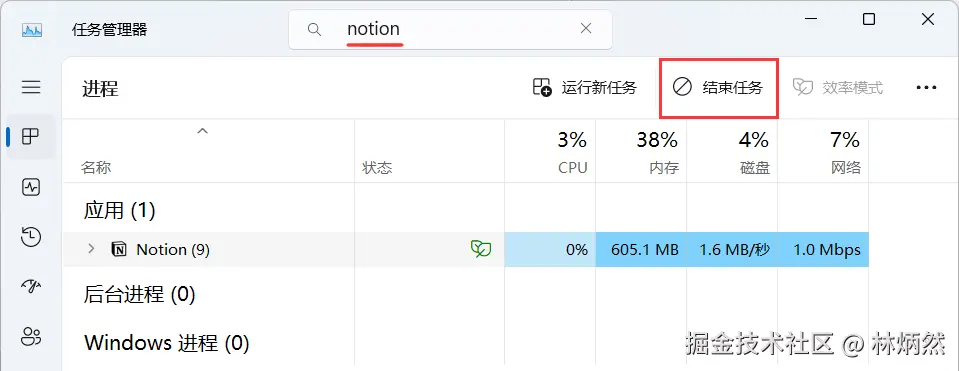
Task: Sort by 磁盘 column header
Action: pyautogui.click(x=732, y=151)
